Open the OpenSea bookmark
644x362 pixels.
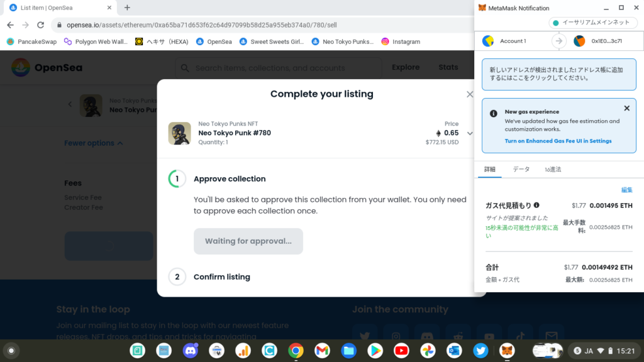(214, 41)
